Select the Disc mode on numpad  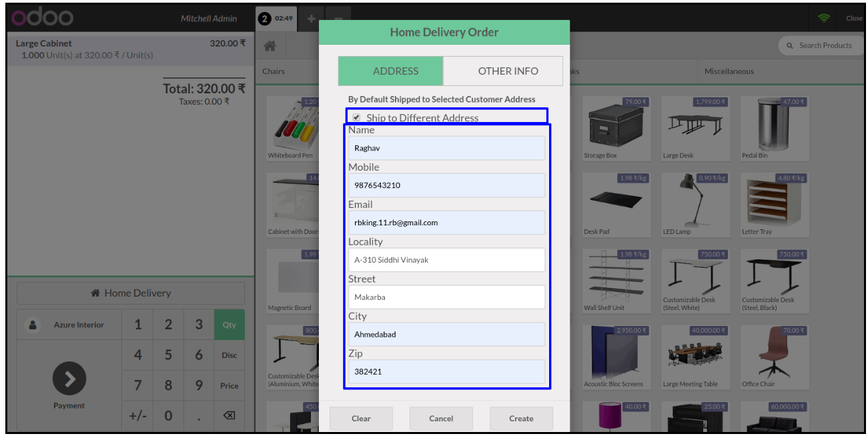point(229,355)
